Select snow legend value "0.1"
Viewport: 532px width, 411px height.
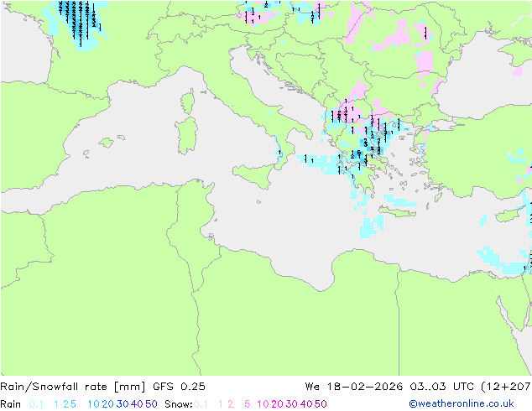tap(201, 404)
